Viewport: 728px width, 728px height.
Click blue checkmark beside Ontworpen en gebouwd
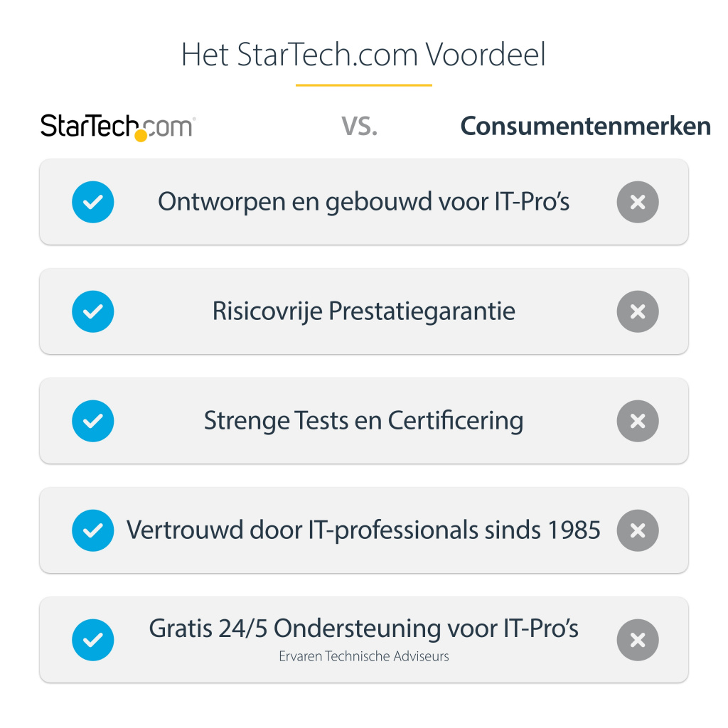pos(93,202)
